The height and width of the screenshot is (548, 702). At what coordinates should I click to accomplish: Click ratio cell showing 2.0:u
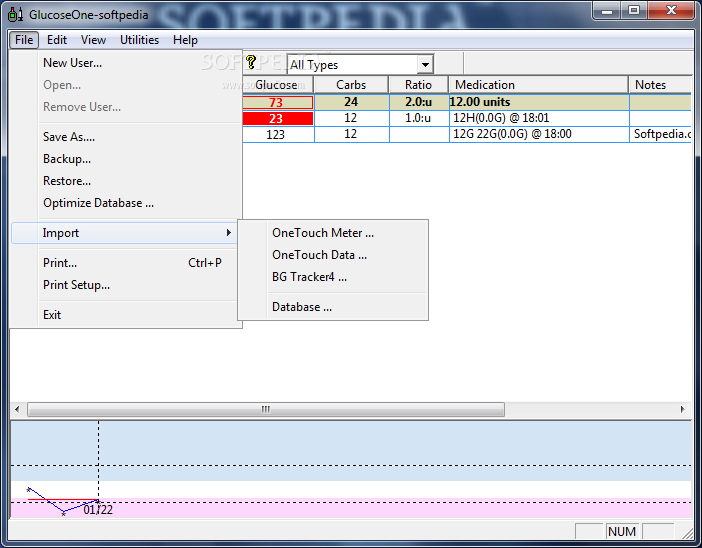click(419, 102)
